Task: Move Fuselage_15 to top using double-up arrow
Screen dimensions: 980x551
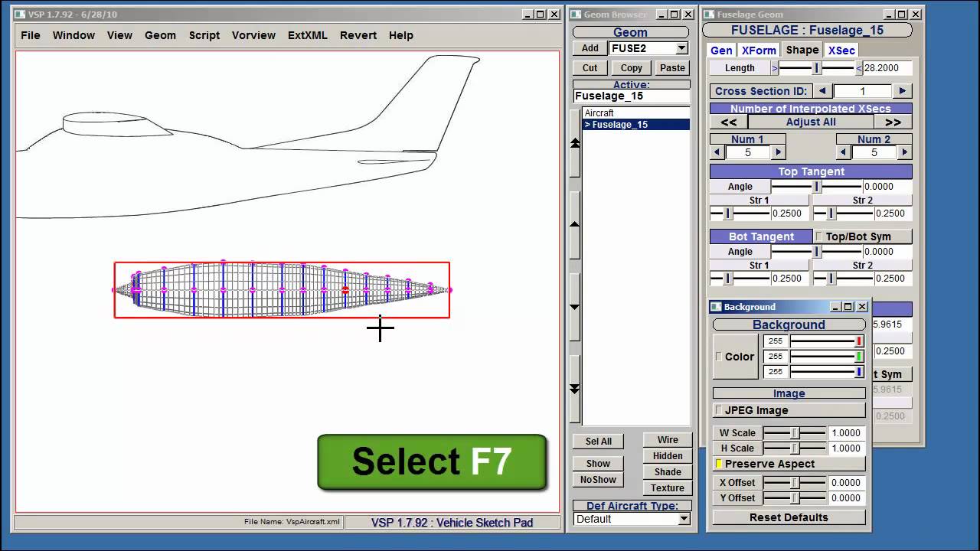Action: (575, 143)
